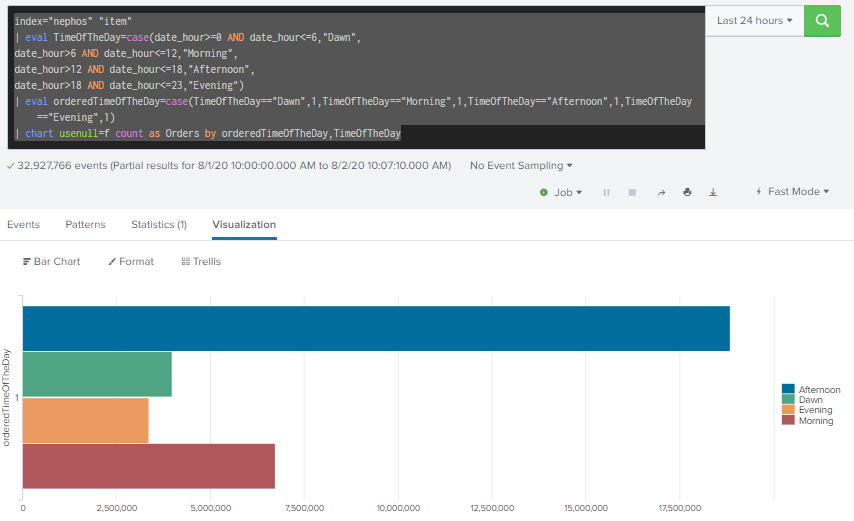The width and height of the screenshot is (854, 521).
Task: Open the Job dropdown menu
Action: pyautogui.click(x=560, y=192)
